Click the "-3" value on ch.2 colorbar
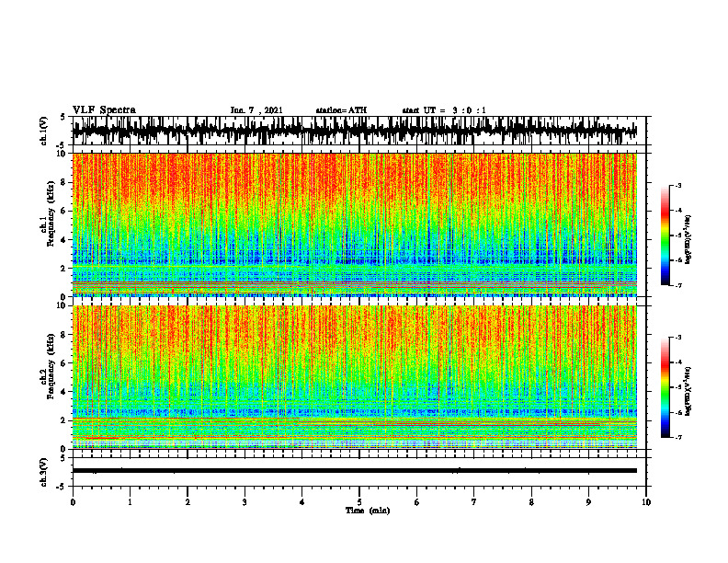 pyautogui.click(x=678, y=338)
